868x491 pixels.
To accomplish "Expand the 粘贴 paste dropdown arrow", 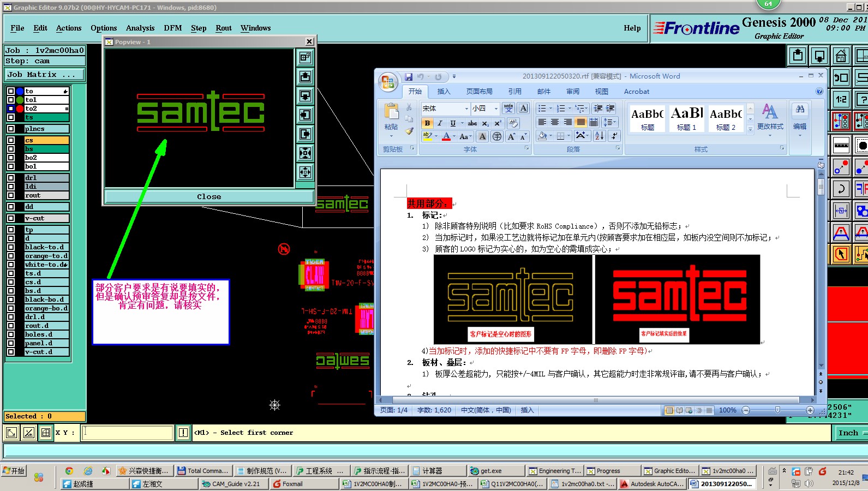I will [x=391, y=136].
